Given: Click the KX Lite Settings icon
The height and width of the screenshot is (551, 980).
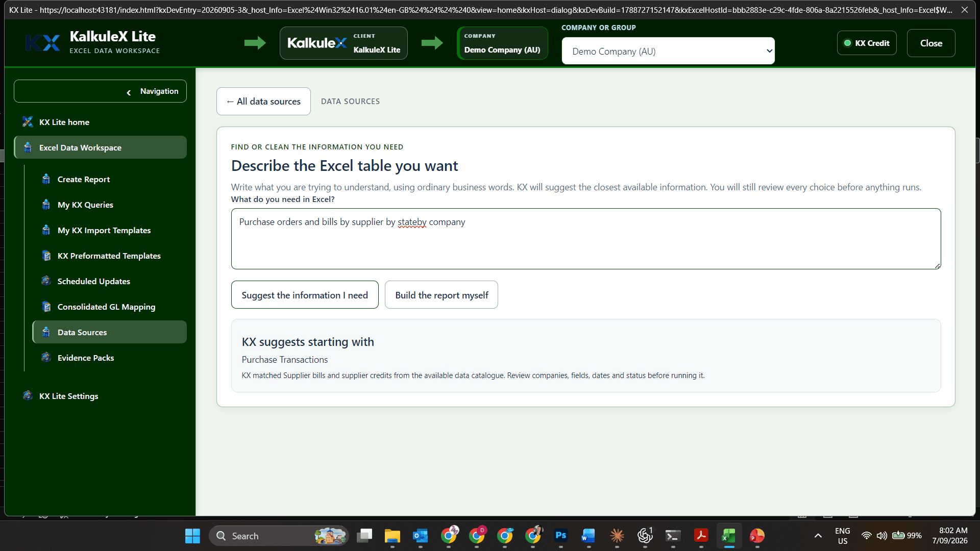Looking at the screenshot, I should pos(28,396).
